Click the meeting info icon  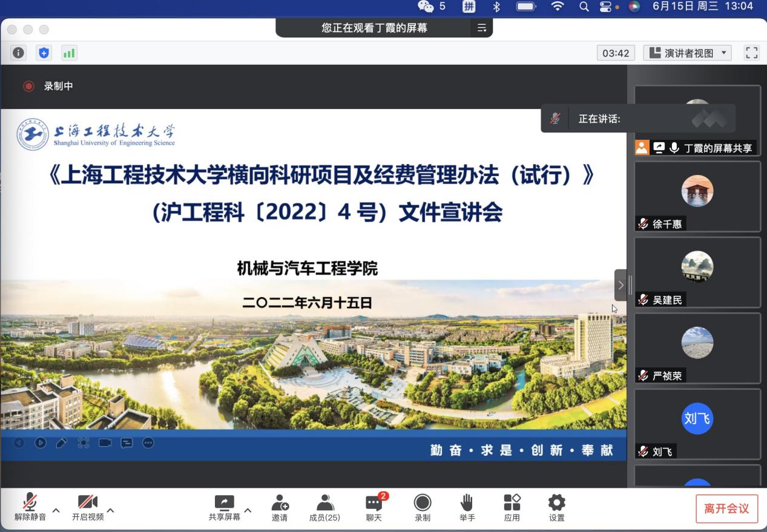[18, 53]
